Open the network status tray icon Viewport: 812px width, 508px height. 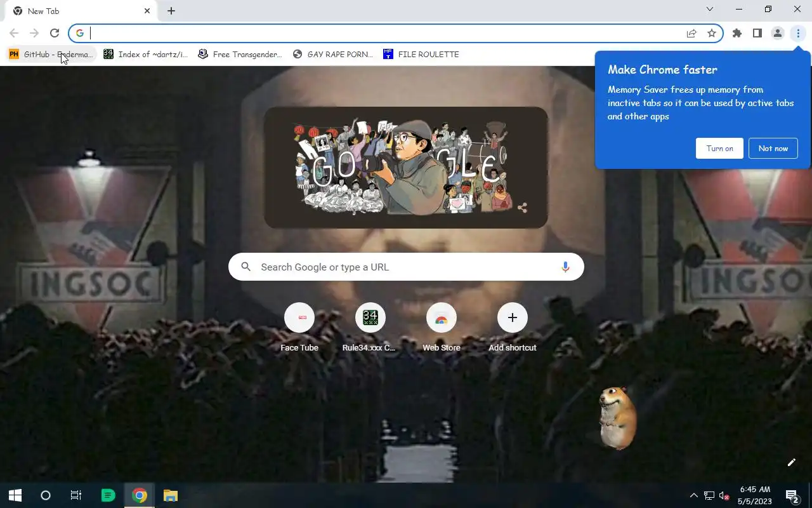(709, 495)
